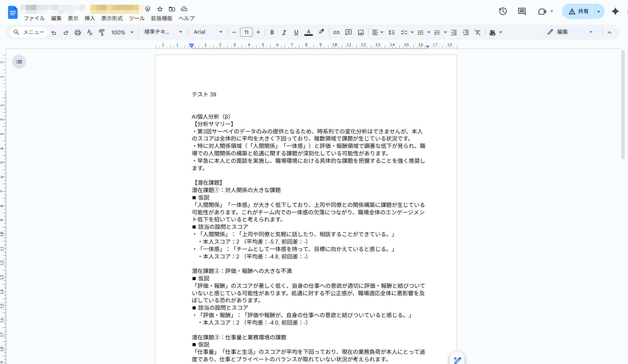Open highlight color picker

tap(321, 32)
